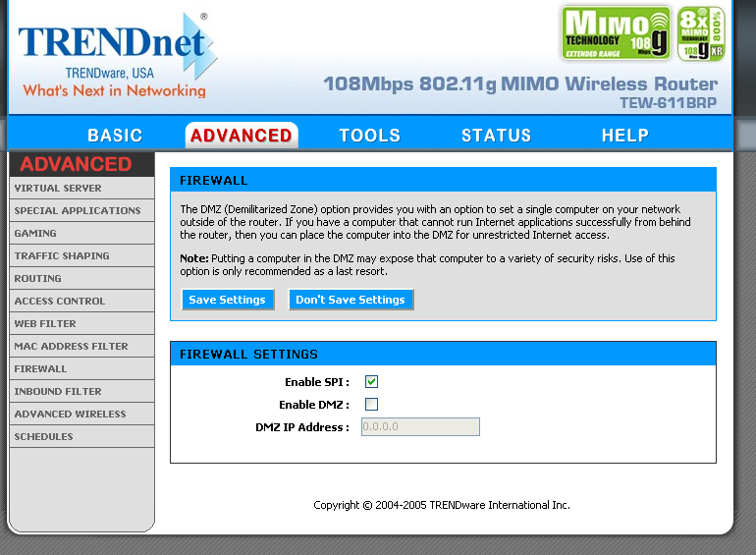Switch to the TOOLS tab
The width and height of the screenshot is (756, 555).
click(x=370, y=136)
